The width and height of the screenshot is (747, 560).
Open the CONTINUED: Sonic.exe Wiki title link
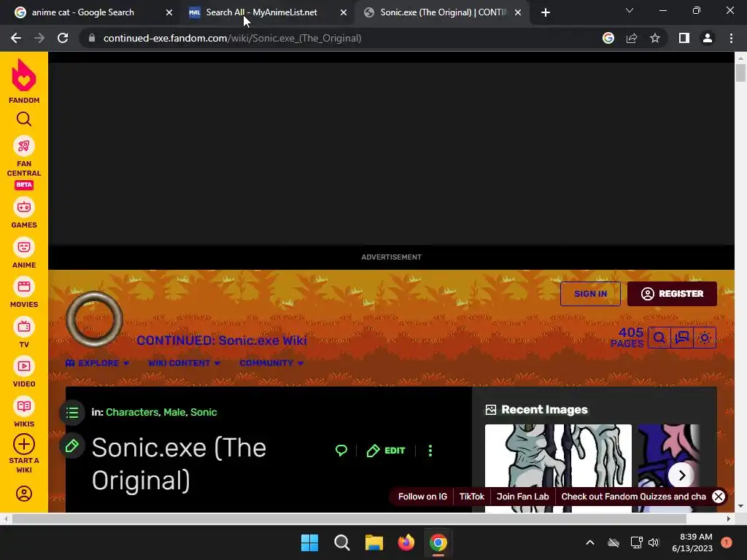222,341
